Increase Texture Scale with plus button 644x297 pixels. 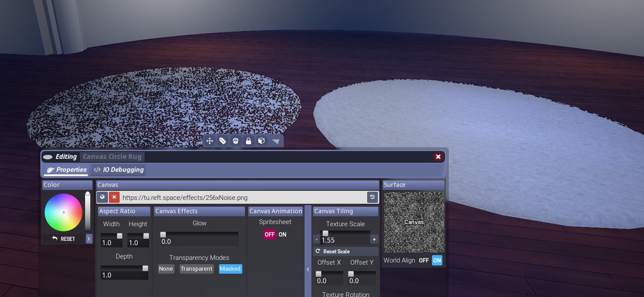[374, 239]
